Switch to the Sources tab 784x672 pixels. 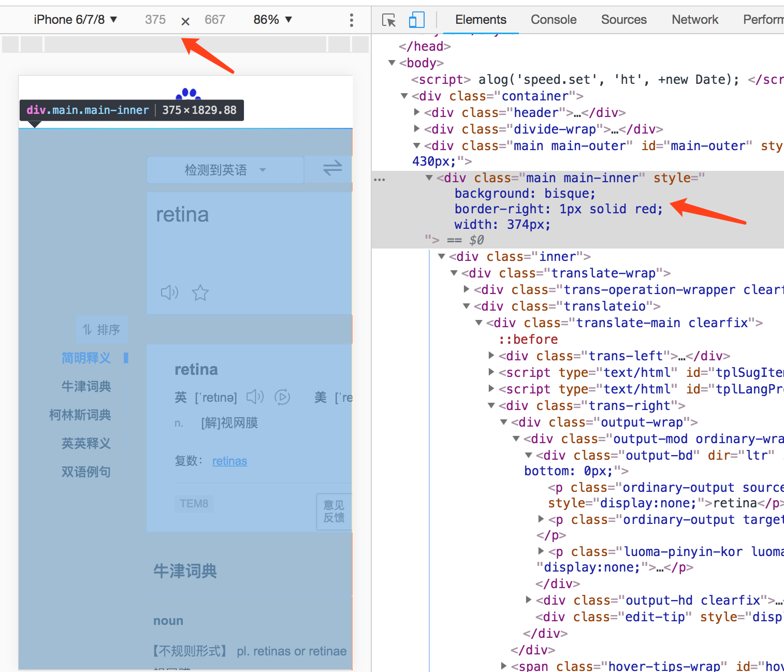tap(624, 20)
